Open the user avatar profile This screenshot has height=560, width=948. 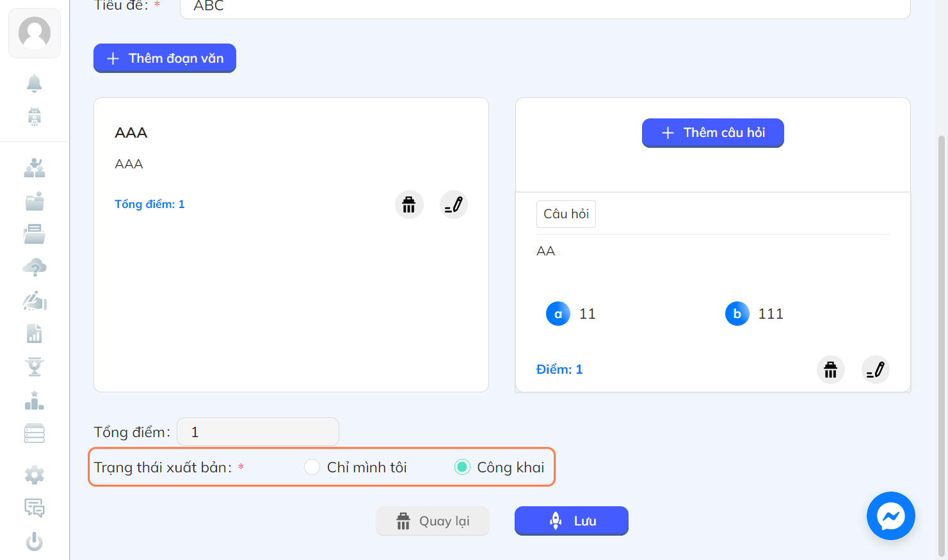(x=35, y=33)
